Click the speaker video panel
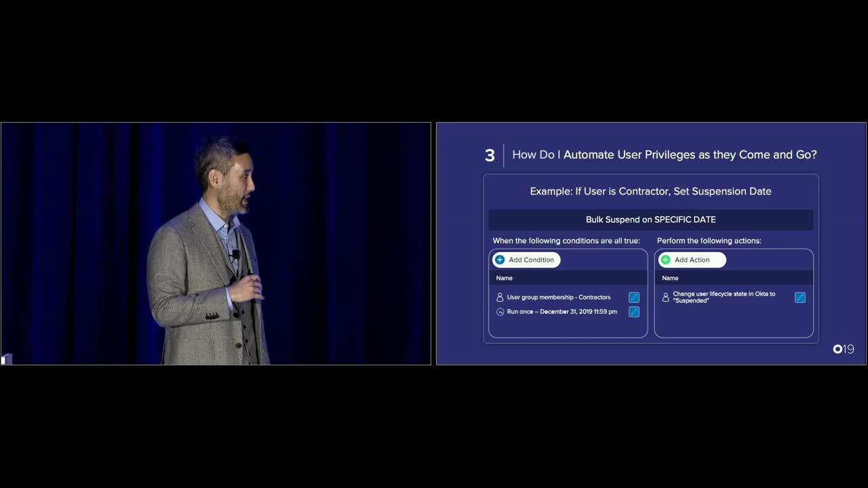Viewport: 868px width, 488px height. tap(216, 243)
